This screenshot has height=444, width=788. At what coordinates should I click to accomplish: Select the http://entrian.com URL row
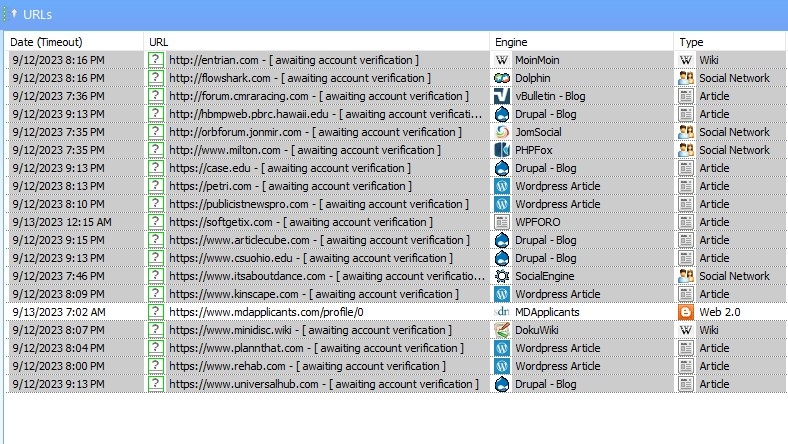pos(293,60)
